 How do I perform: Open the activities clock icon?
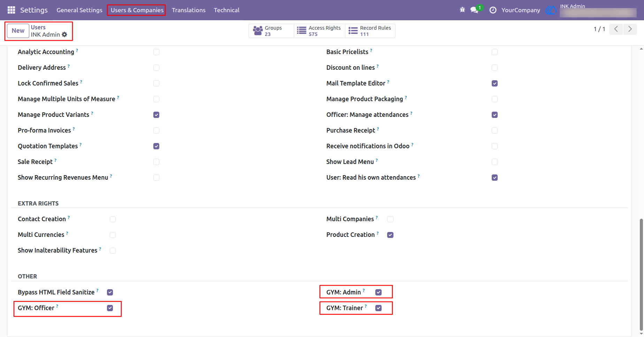(493, 10)
